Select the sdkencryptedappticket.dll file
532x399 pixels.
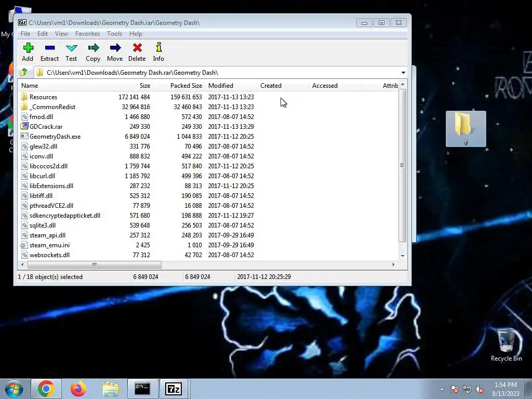[x=64, y=215]
